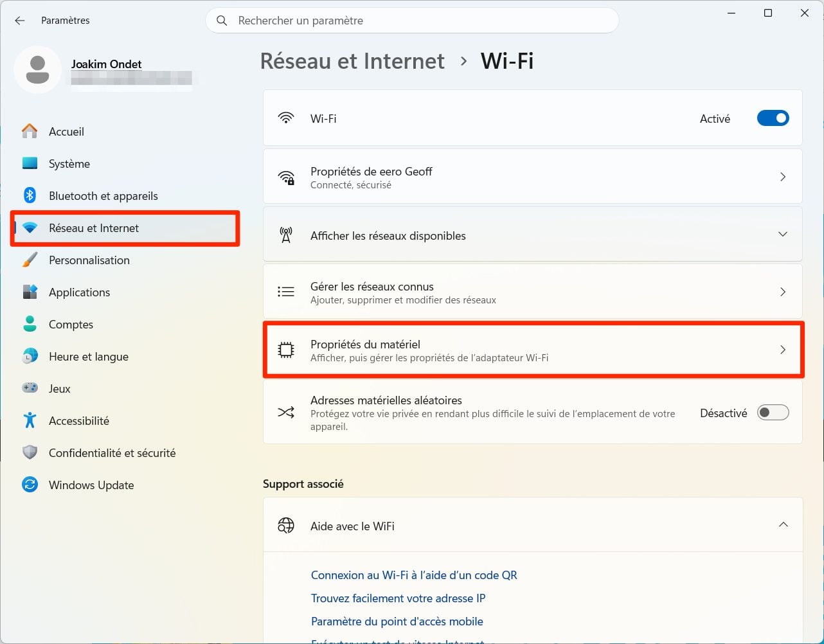Enable the Adresses matérielles aléatoires toggle
The height and width of the screenshot is (644, 824).
coord(773,413)
